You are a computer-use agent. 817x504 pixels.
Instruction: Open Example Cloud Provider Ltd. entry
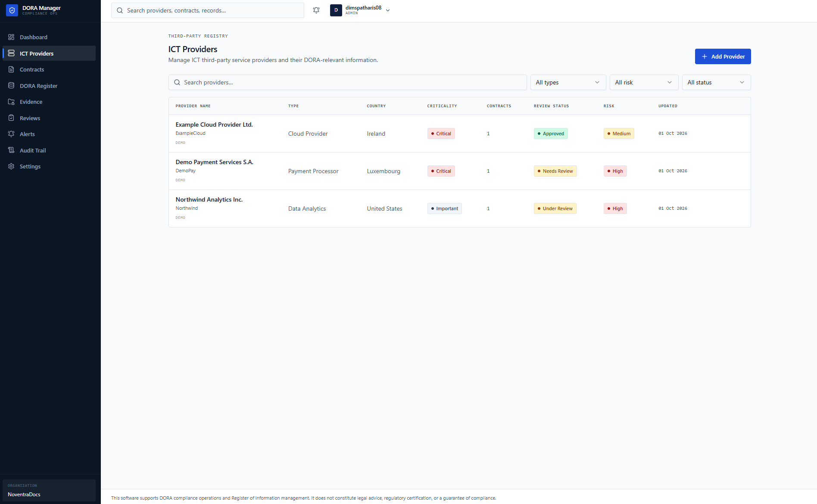[x=214, y=124]
